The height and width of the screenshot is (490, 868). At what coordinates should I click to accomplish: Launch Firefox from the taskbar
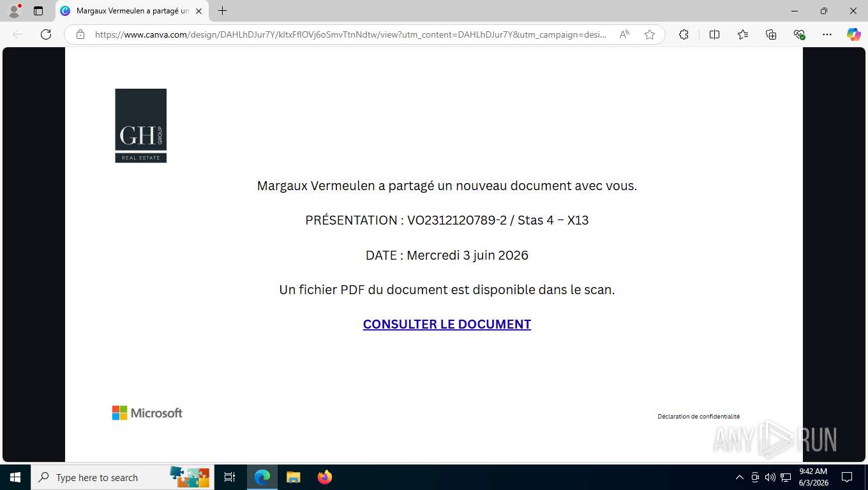tap(324, 477)
